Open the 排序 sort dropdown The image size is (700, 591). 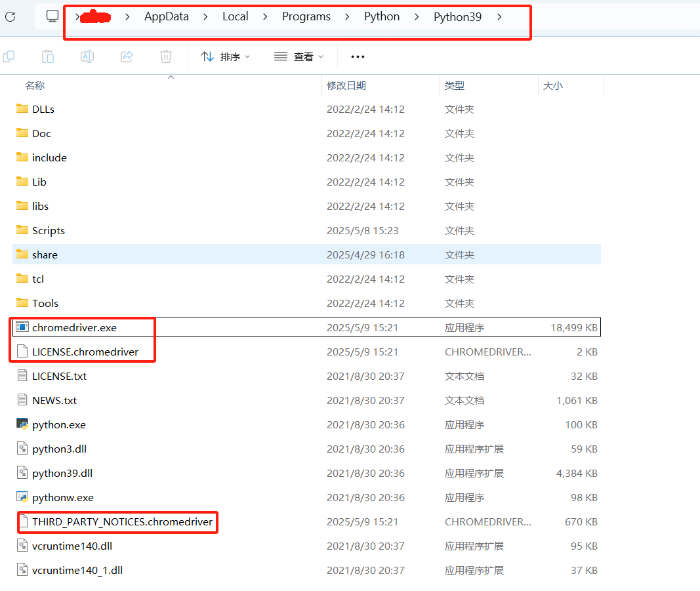pyautogui.click(x=225, y=56)
